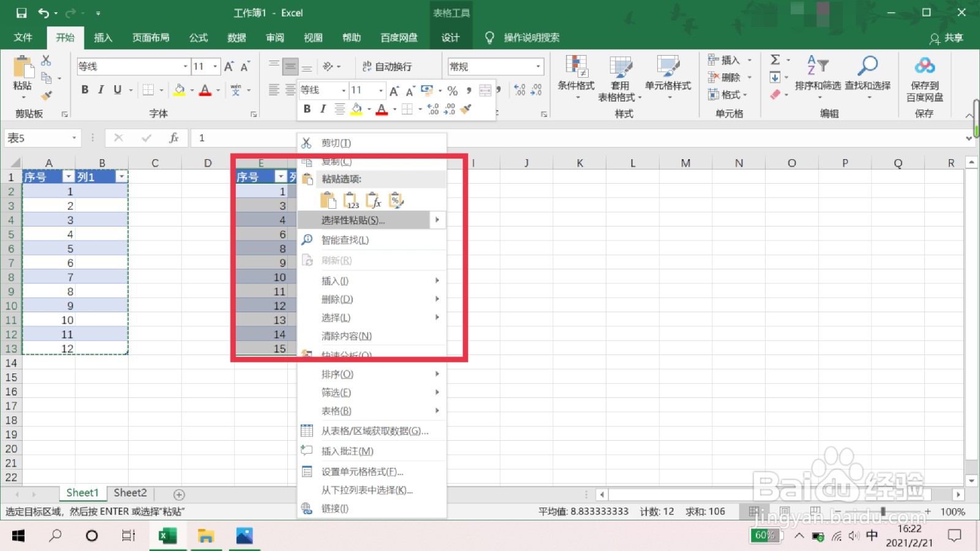The width and height of the screenshot is (980, 551).
Task: Click the AutoSum sigma icon
Action: [775, 59]
